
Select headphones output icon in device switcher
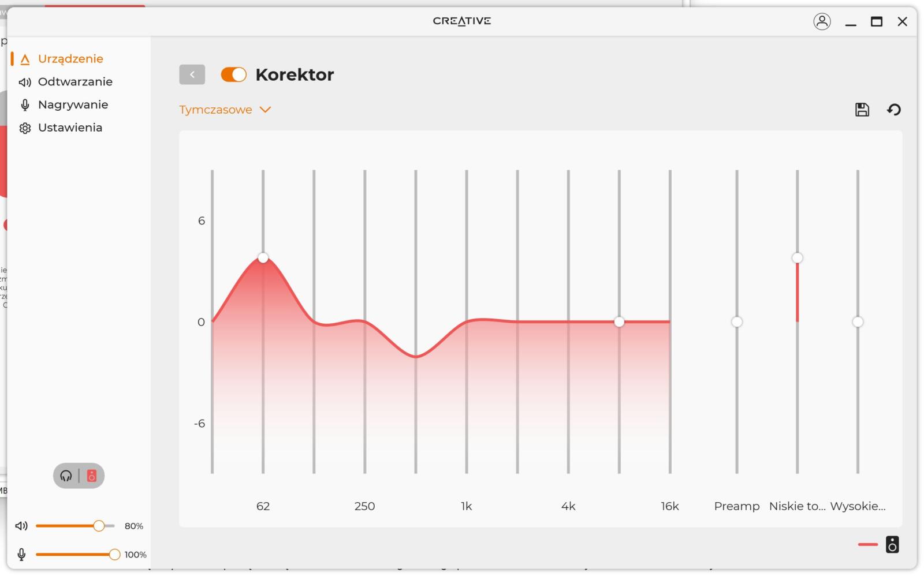click(x=66, y=476)
